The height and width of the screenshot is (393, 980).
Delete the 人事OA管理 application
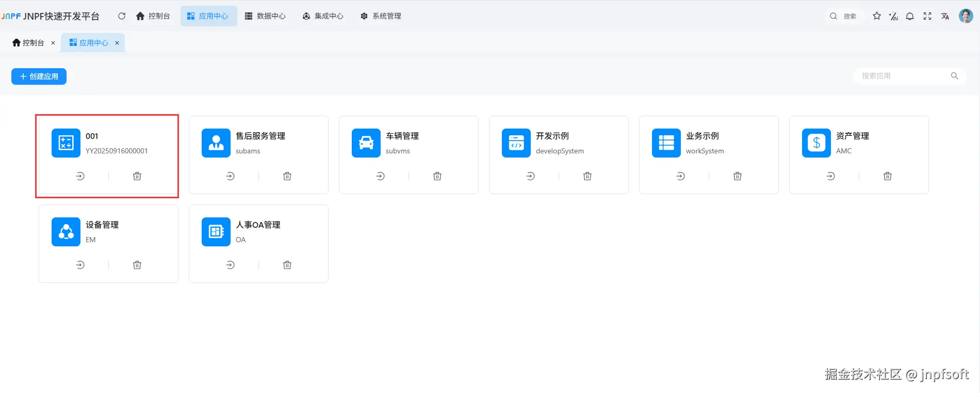click(287, 265)
